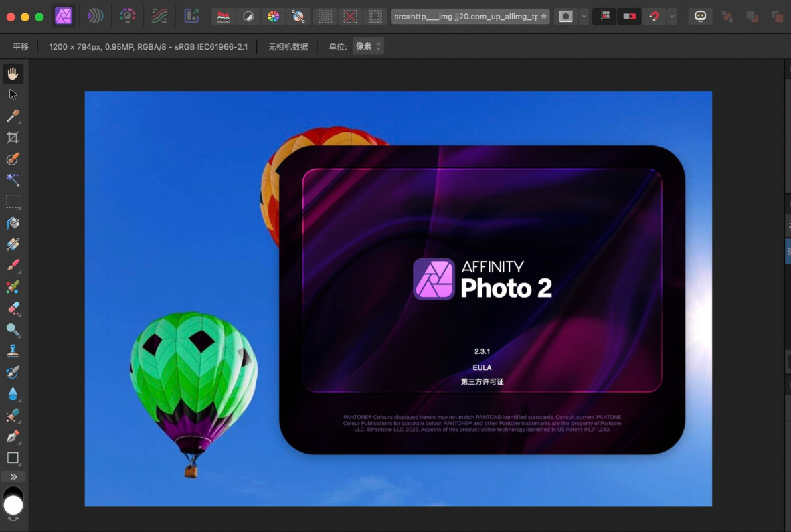Screen dimensions: 791x532
Task: Choose the Selection Brush tool
Action: (x=13, y=159)
